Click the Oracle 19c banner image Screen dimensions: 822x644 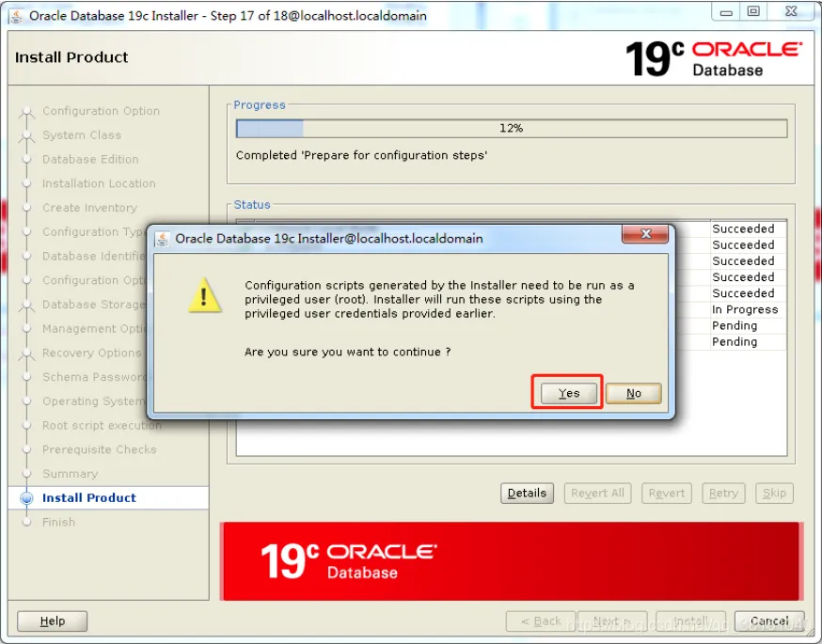pos(512,561)
